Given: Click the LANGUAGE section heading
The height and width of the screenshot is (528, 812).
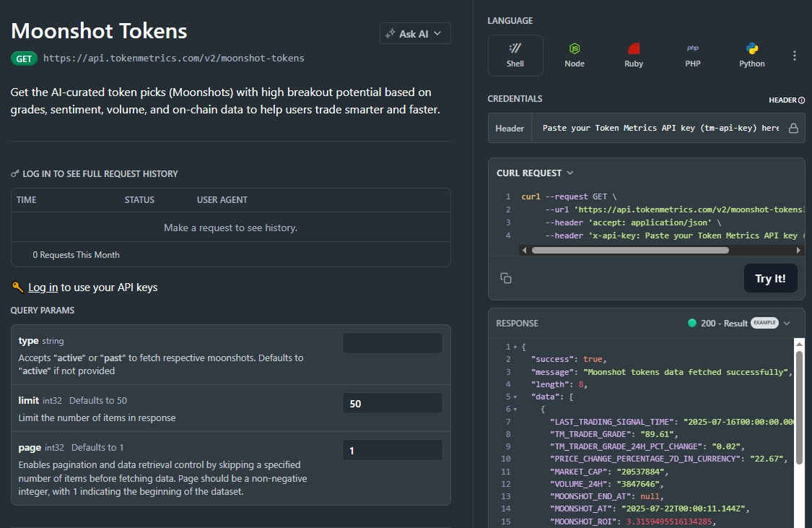Looking at the screenshot, I should coord(510,21).
